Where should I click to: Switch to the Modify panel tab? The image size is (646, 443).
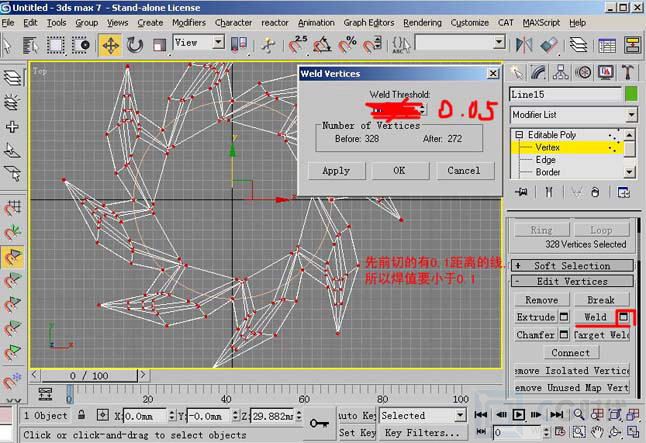pyautogui.click(x=538, y=73)
